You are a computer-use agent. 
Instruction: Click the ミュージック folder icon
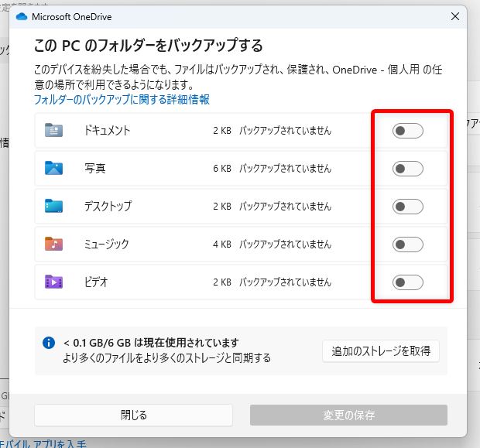pyautogui.click(x=53, y=244)
